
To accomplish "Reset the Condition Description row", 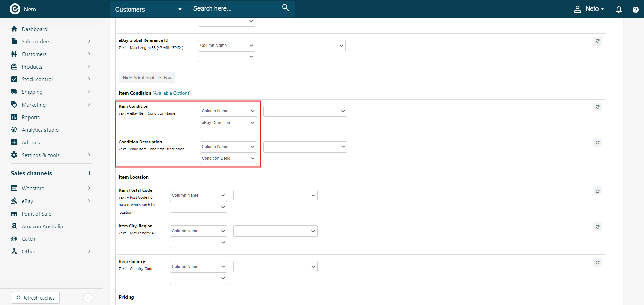I will coord(598,143).
